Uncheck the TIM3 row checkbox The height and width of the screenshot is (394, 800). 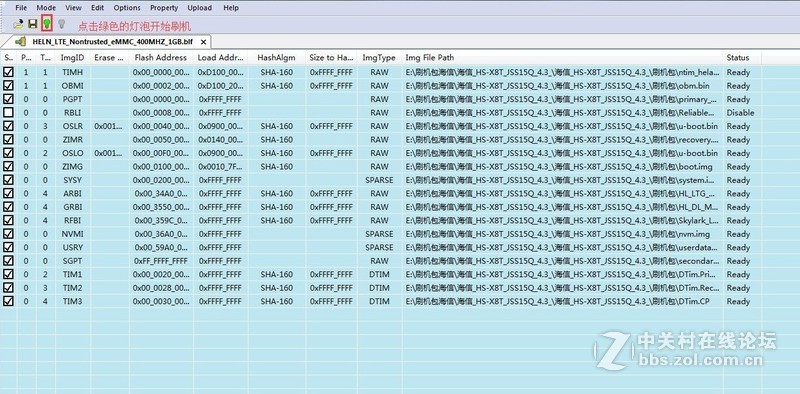[8, 301]
